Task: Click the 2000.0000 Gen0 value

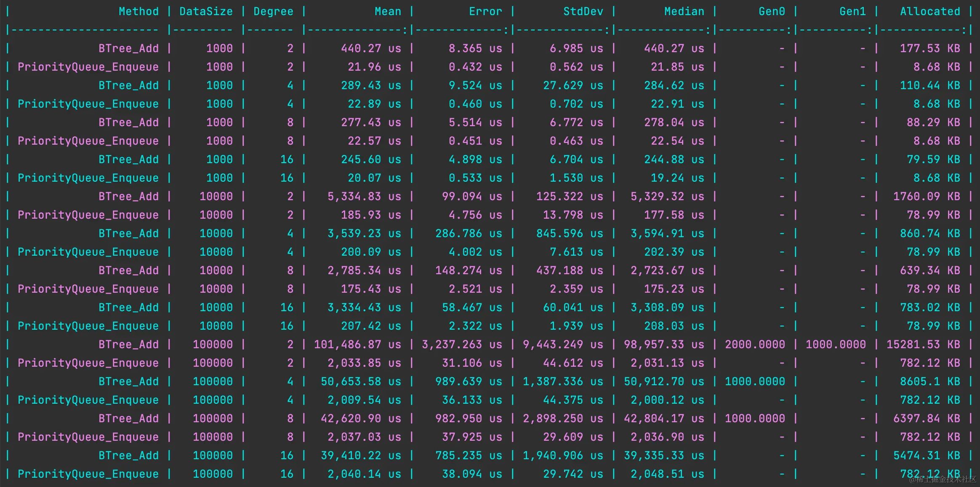Action: click(755, 344)
